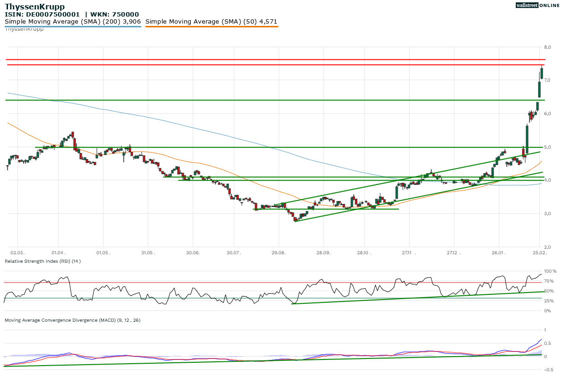Click the 28.09. date on the time axis
The height and width of the screenshot is (392, 563).
[x=323, y=253]
